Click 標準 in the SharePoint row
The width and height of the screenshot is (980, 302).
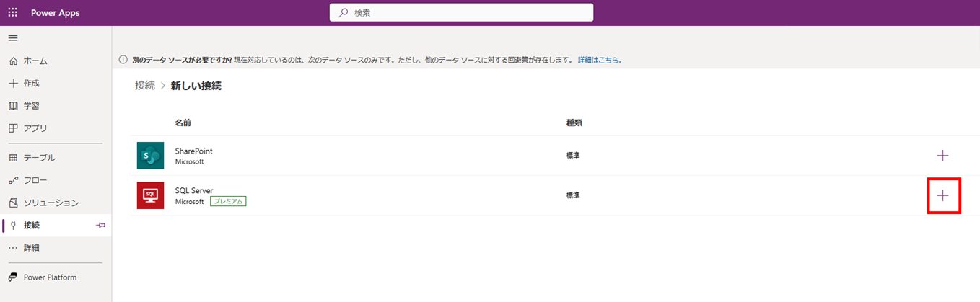573,156
